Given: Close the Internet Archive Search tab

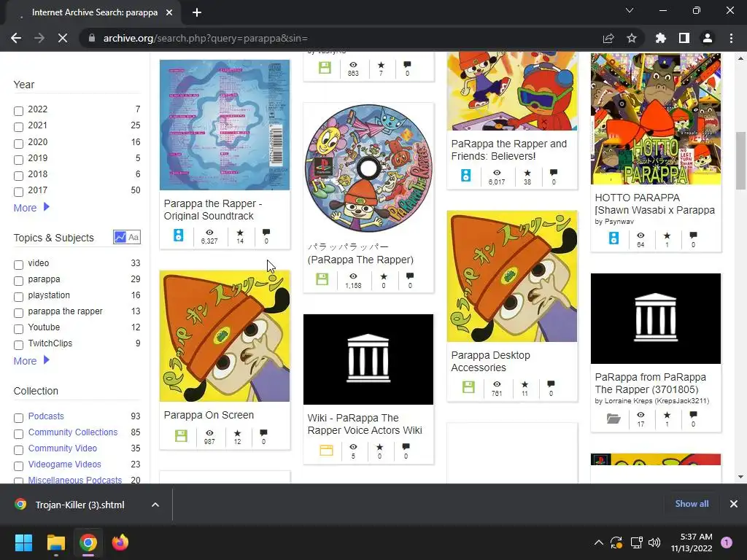Looking at the screenshot, I should [169, 12].
